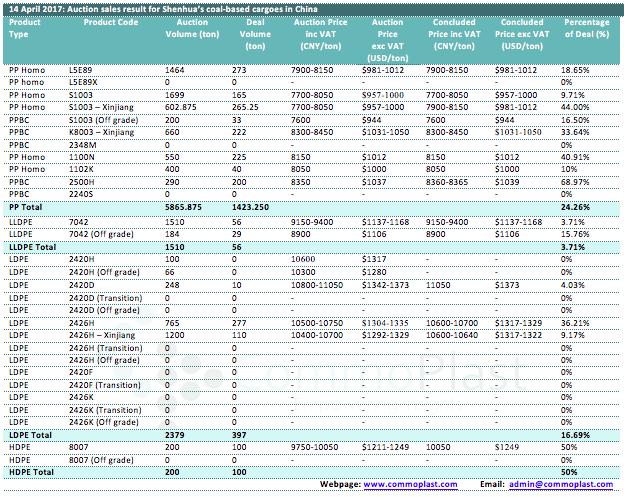Open the www.commoplast.com webpage link
The image size is (624, 497).
(410, 484)
